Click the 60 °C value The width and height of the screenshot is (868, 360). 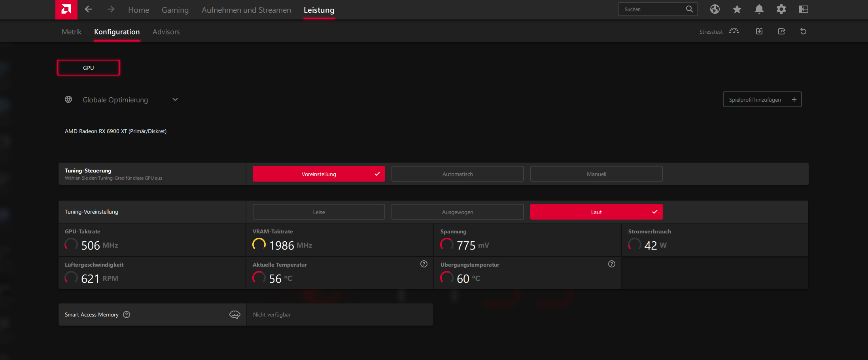point(469,279)
